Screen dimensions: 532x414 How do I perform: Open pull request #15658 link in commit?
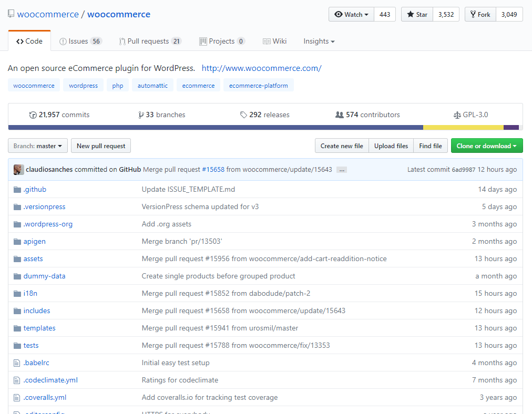(x=213, y=170)
